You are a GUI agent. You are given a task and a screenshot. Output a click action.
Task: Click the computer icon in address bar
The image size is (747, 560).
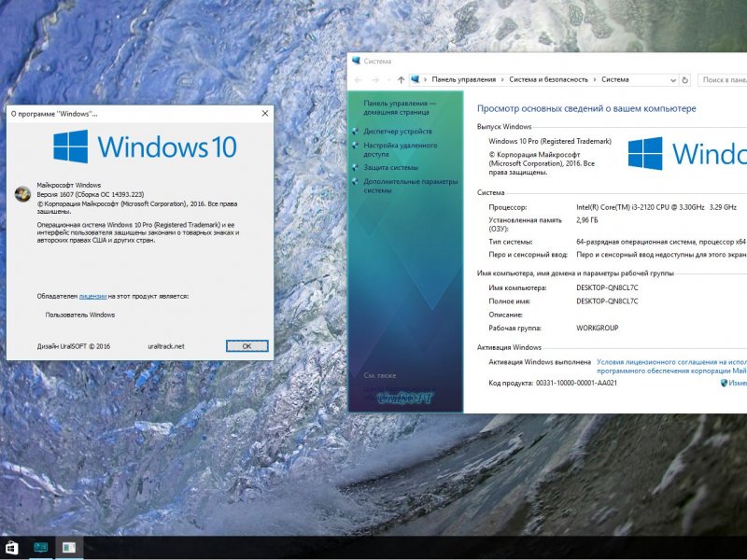pos(416,79)
